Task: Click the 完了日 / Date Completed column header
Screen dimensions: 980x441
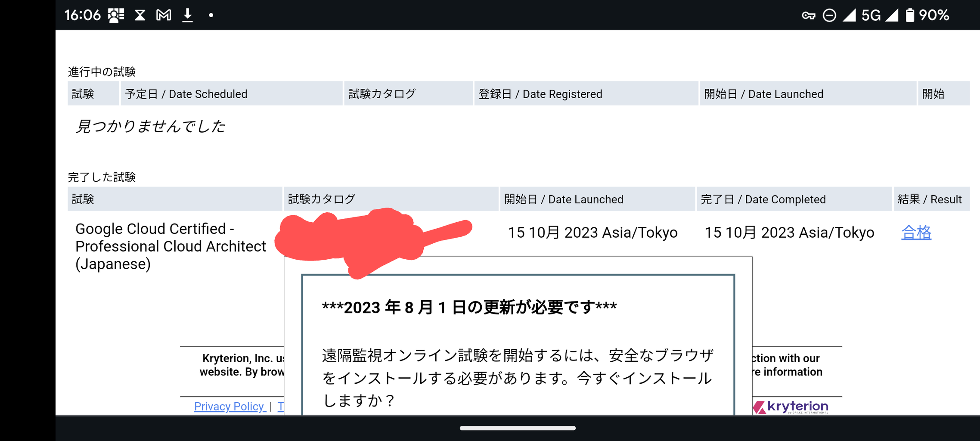Action: coord(794,199)
